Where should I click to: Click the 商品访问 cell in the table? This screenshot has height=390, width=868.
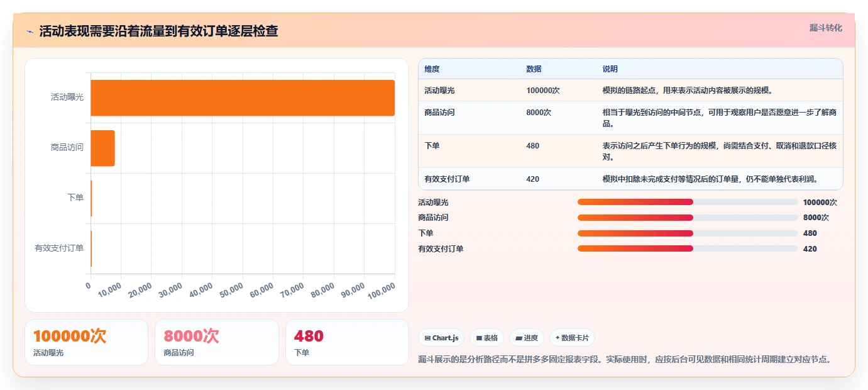coord(439,113)
